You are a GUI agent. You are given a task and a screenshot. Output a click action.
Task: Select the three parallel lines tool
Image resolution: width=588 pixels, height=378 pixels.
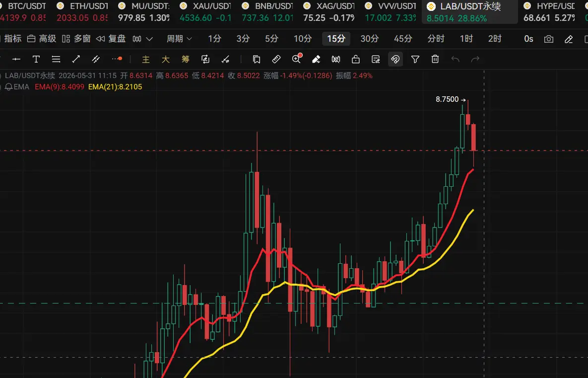pos(56,59)
